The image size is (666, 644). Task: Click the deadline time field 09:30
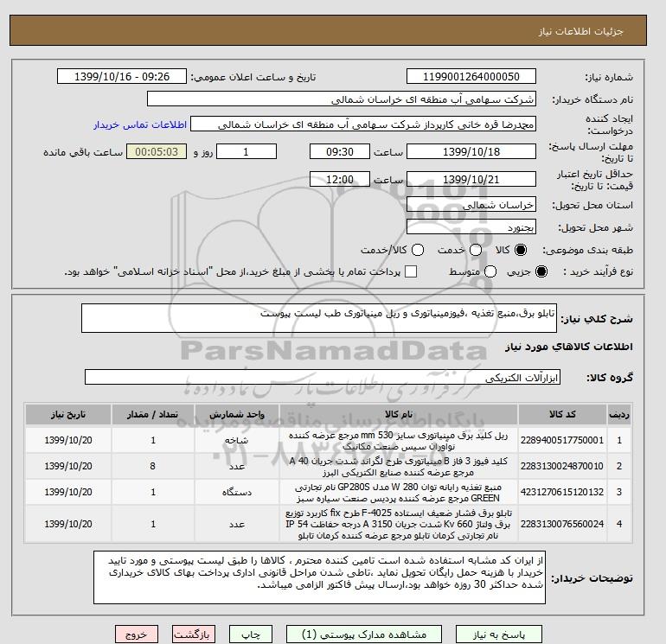pyautogui.click(x=340, y=151)
